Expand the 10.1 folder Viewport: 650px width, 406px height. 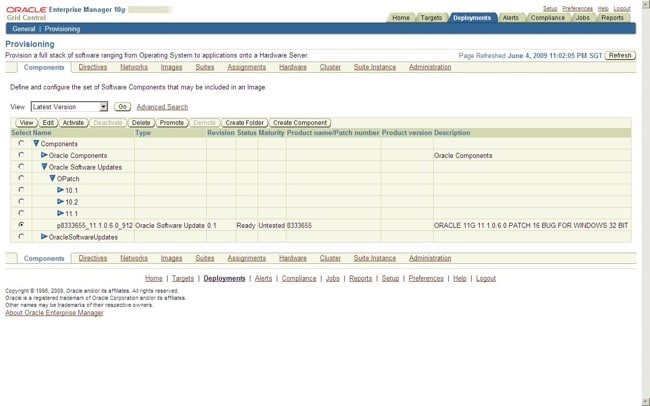(61, 190)
